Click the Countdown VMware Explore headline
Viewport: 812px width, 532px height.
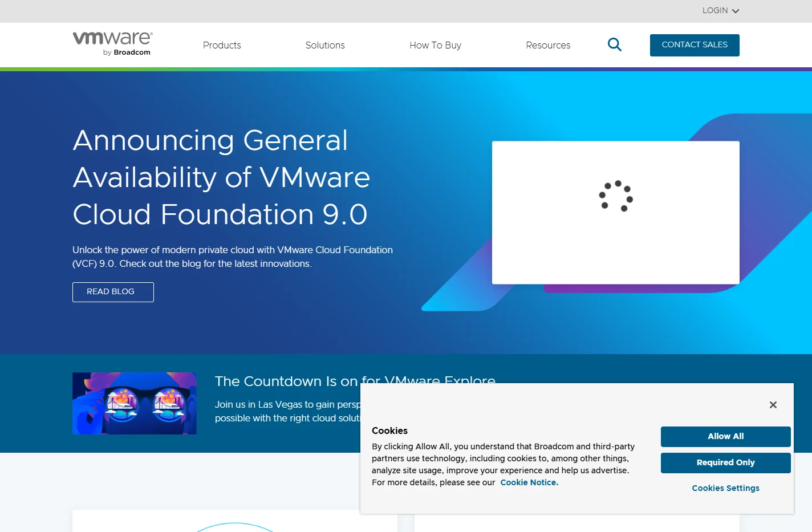355,381
